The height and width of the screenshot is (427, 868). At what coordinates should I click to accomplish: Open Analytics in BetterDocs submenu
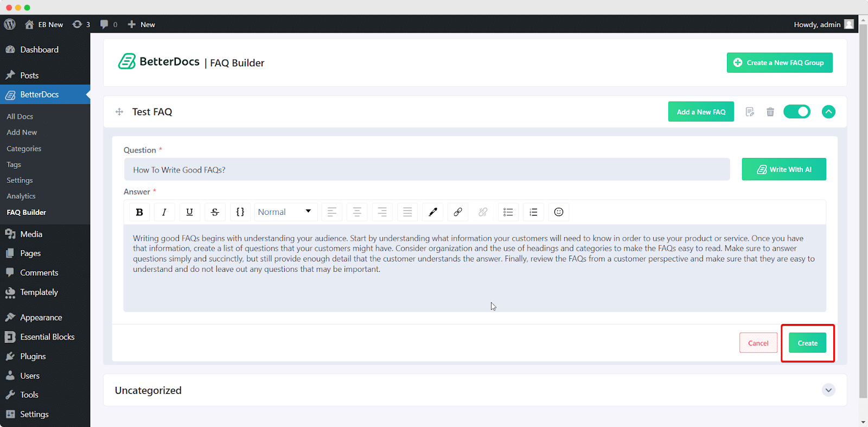tap(21, 196)
